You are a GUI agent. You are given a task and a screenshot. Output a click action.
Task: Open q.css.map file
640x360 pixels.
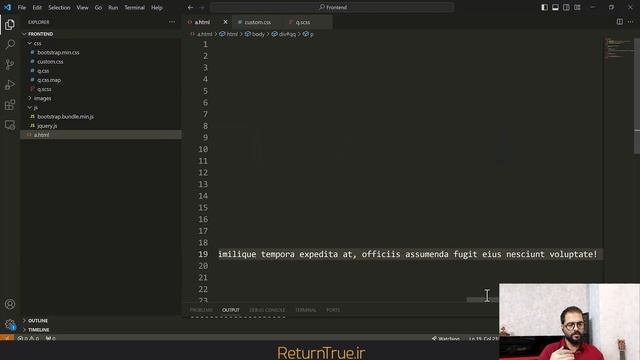tap(49, 80)
